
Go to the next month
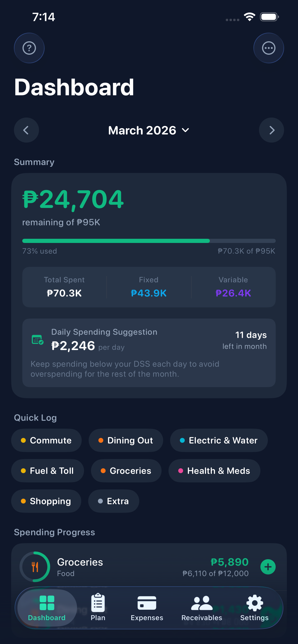pyautogui.click(x=272, y=130)
